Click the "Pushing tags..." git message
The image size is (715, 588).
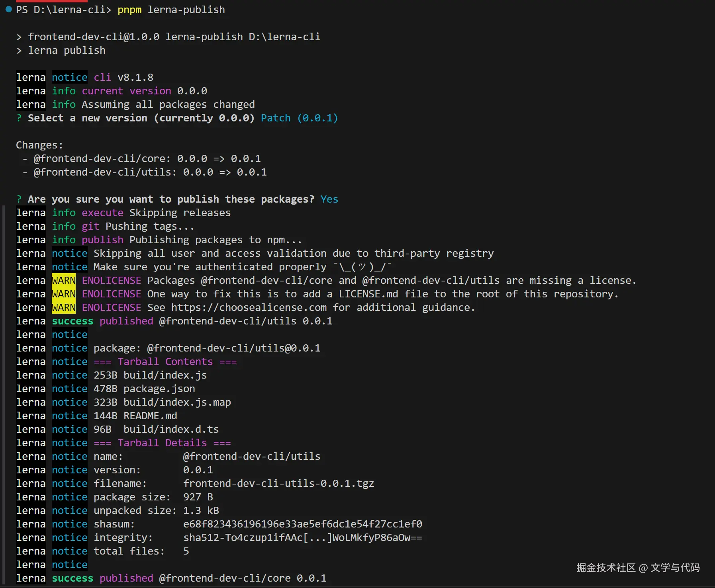tap(150, 226)
